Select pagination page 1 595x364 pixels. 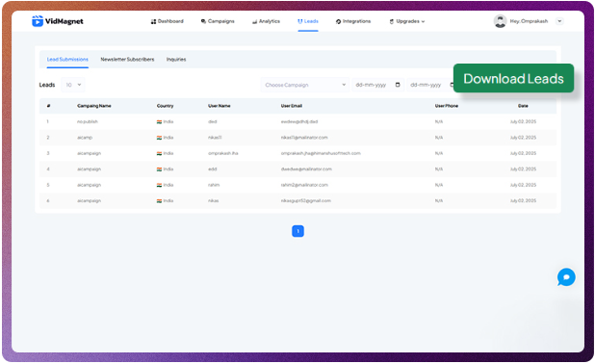(297, 231)
